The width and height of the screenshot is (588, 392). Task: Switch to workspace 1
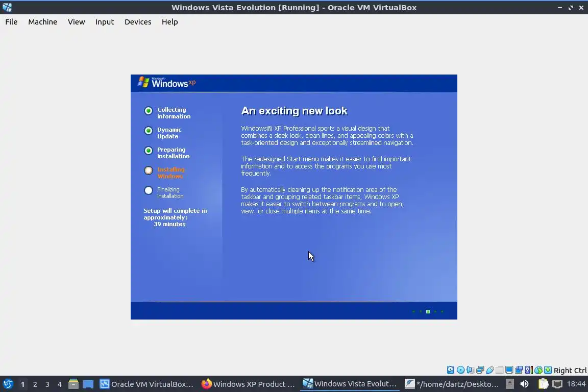(22, 384)
